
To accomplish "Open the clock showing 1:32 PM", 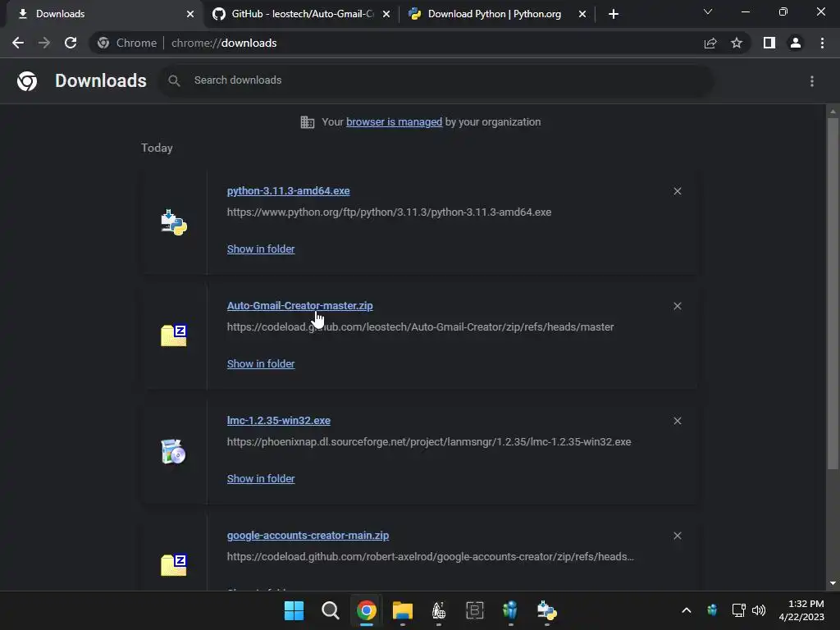I will [x=802, y=610].
